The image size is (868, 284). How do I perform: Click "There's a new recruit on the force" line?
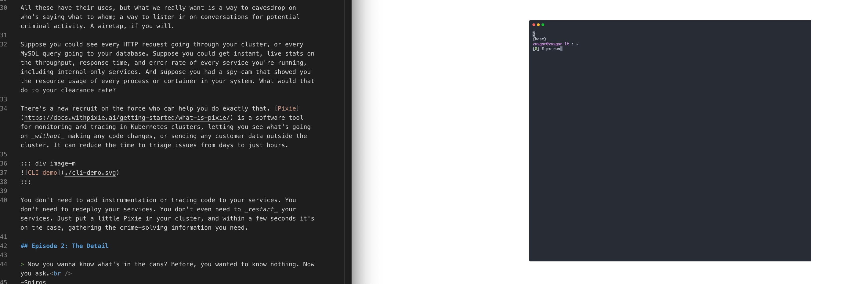pyautogui.click(x=160, y=109)
